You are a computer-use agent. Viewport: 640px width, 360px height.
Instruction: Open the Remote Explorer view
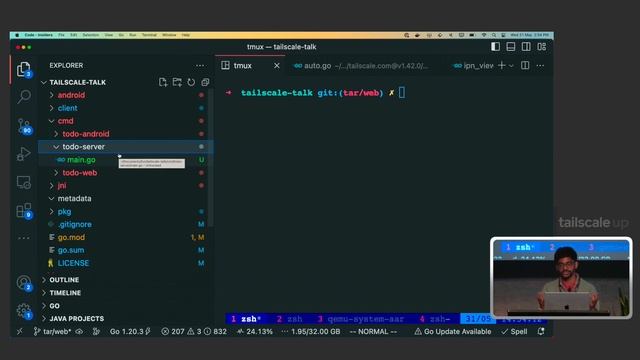point(24,182)
